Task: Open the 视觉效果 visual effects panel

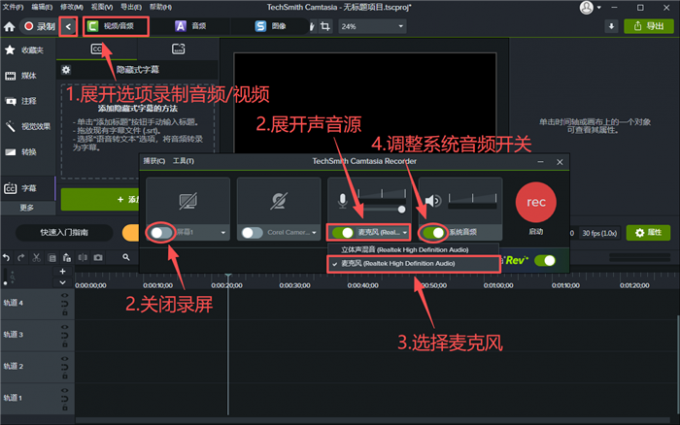Action: point(27,127)
